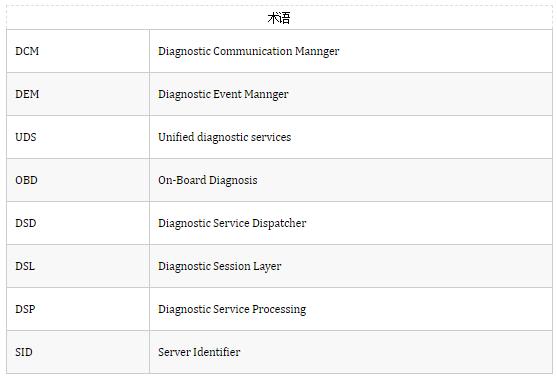557x378 pixels.
Task: Click Diagnostic Communication Mannger text
Action: pos(249,52)
